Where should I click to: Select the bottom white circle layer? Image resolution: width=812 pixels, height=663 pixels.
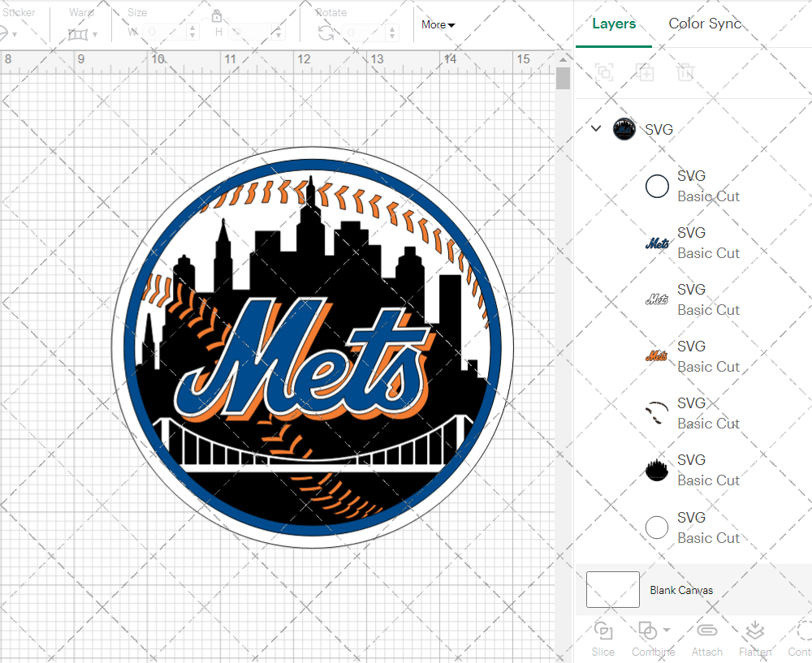[657, 527]
